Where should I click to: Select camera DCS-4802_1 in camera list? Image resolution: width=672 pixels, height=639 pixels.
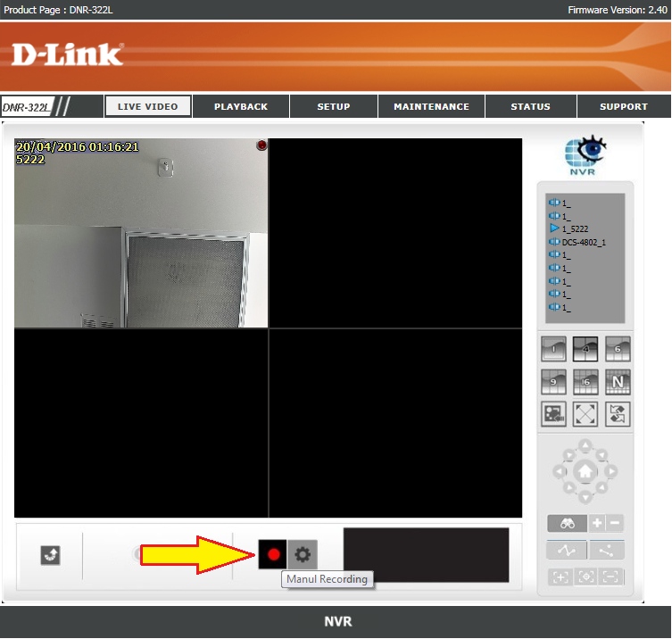[x=584, y=242]
